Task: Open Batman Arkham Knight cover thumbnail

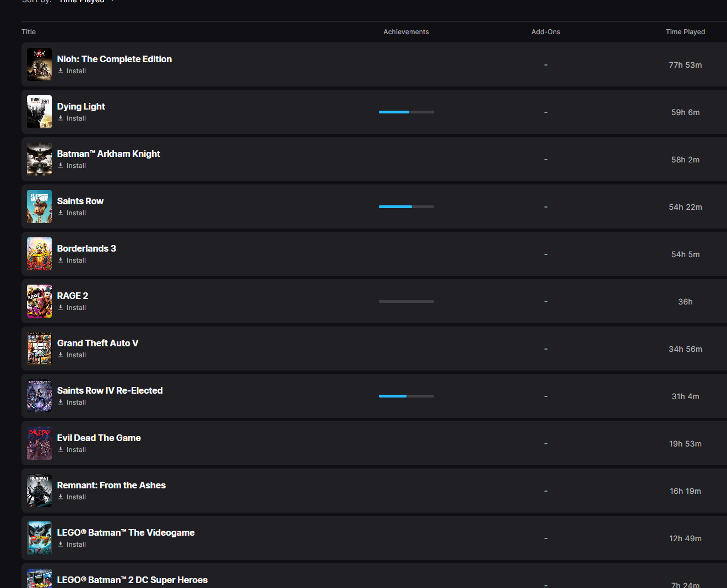Action: pyautogui.click(x=39, y=159)
